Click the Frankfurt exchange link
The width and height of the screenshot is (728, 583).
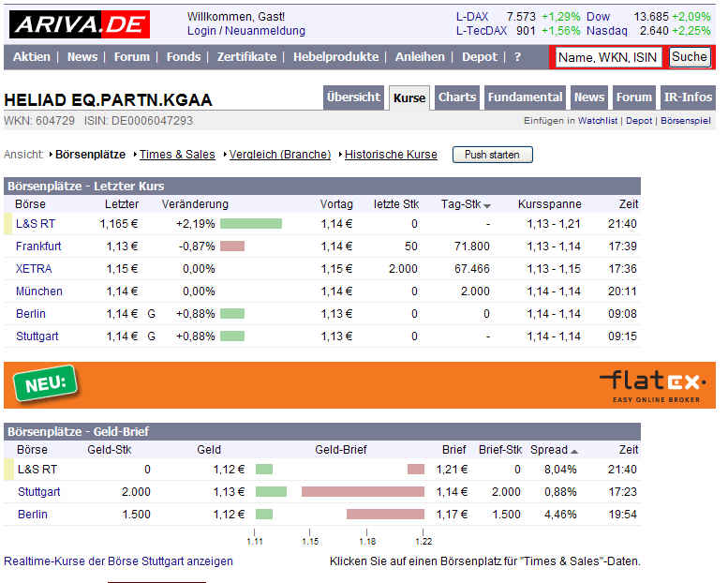(x=38, y=247)
